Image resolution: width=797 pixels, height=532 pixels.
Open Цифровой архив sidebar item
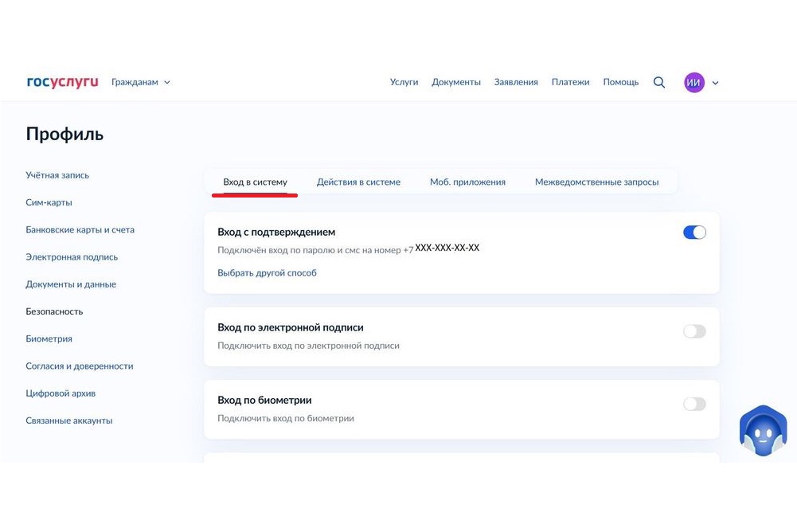pyautogui.click(x=61, y=393)
